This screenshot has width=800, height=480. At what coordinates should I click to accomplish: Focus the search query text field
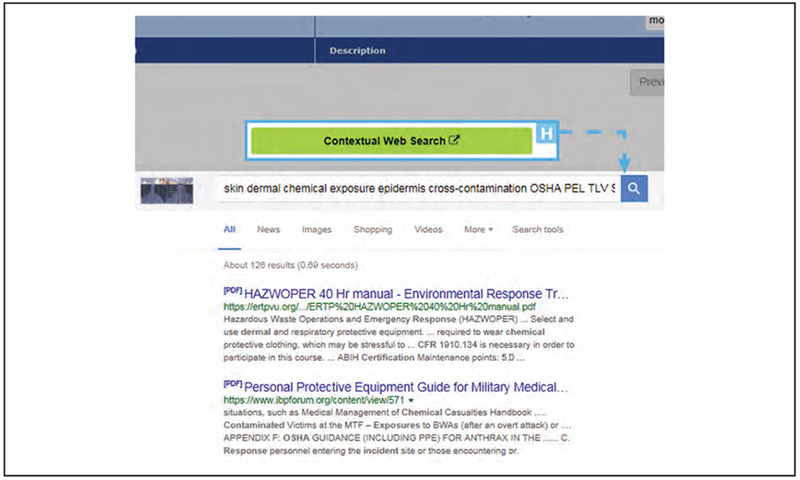point(420,190)
